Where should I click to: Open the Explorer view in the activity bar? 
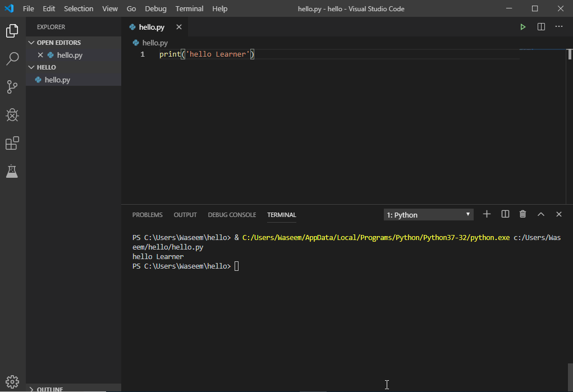12,31
